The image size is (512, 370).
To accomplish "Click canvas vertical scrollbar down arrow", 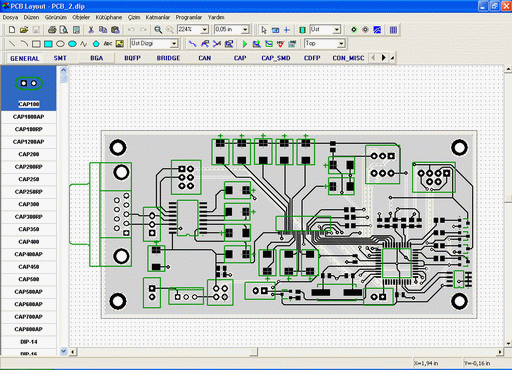I will pos(508,343).
